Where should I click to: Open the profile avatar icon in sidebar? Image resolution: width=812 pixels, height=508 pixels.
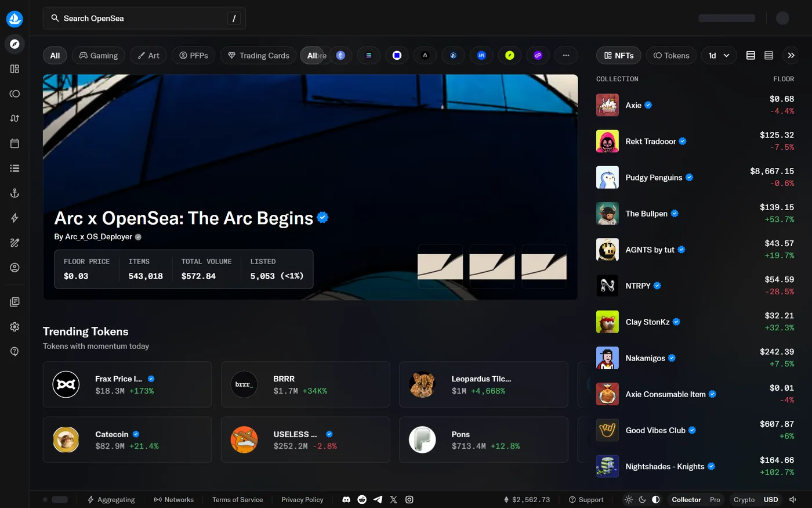(x=14, y=268)
